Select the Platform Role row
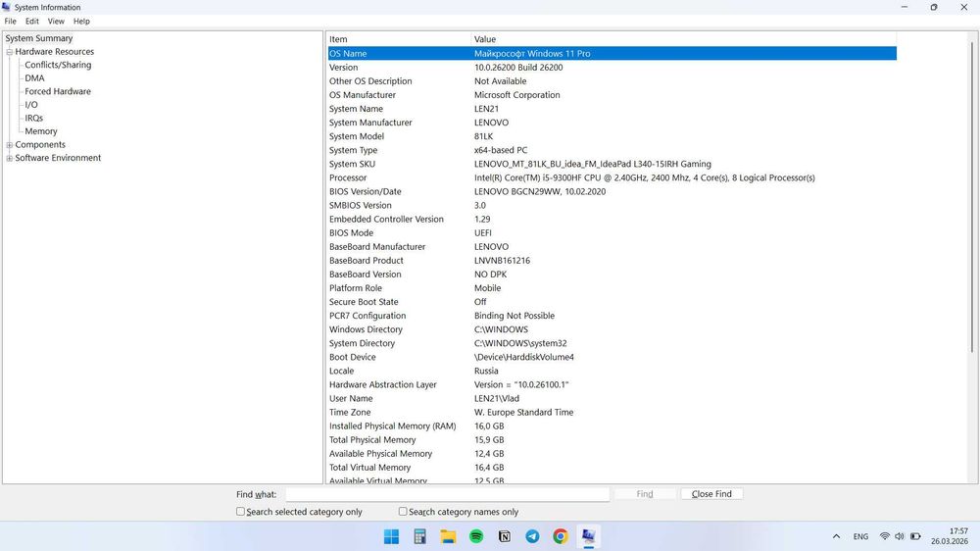The height and width of the screenshot is (551, 980). coord(612,287)
